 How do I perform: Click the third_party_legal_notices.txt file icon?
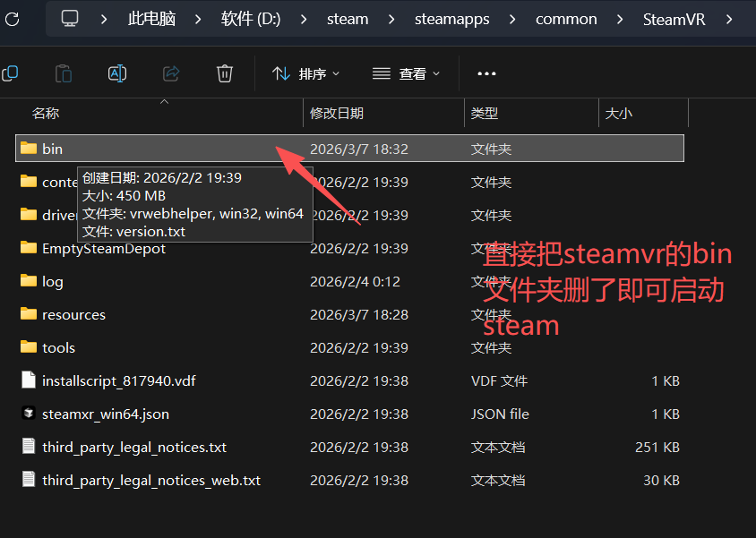coord(29,446)
